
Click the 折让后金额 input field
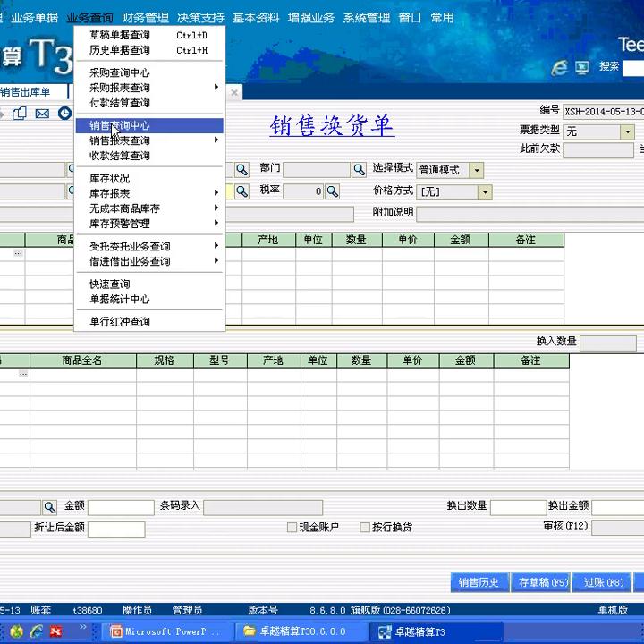point(116,530)
